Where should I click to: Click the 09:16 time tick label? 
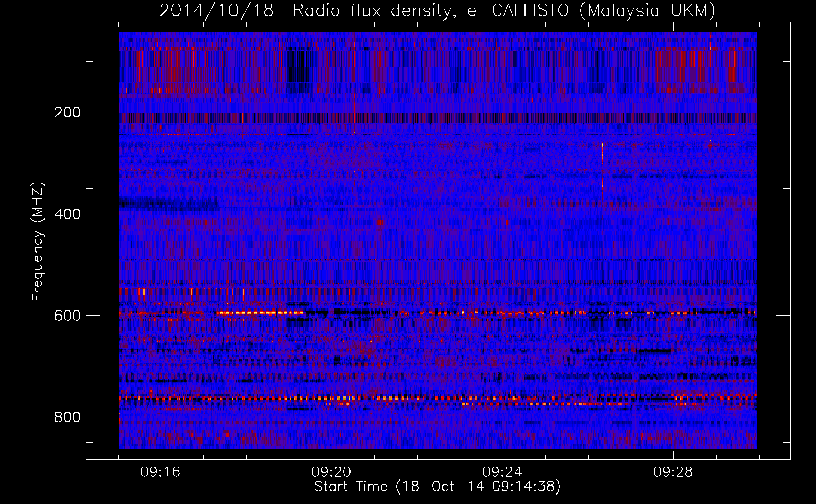pos(160,472)
